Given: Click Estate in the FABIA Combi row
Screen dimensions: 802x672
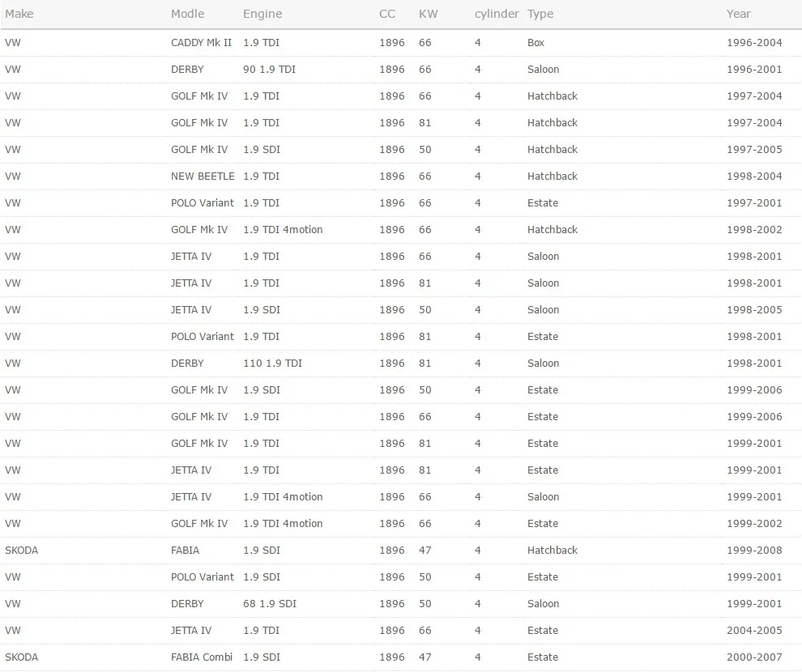Looking at the screenshot, I should point(543,657).
